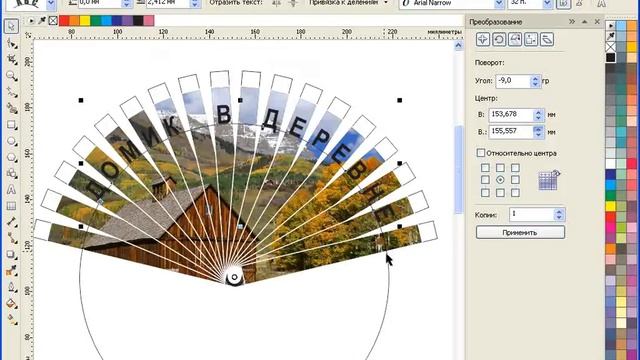The image size is (640, 360).
Task: Select the top-center anchor point box
Action: (x=500, y=168)
